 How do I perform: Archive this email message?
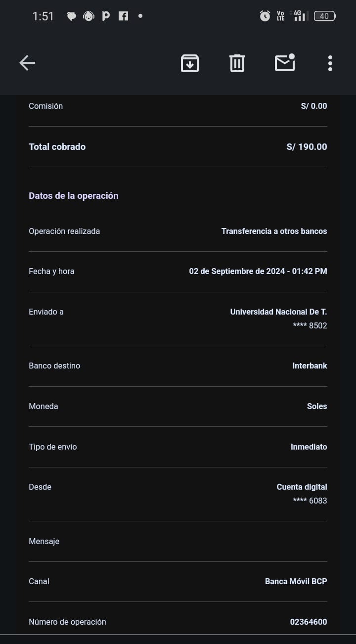[190, 63]
